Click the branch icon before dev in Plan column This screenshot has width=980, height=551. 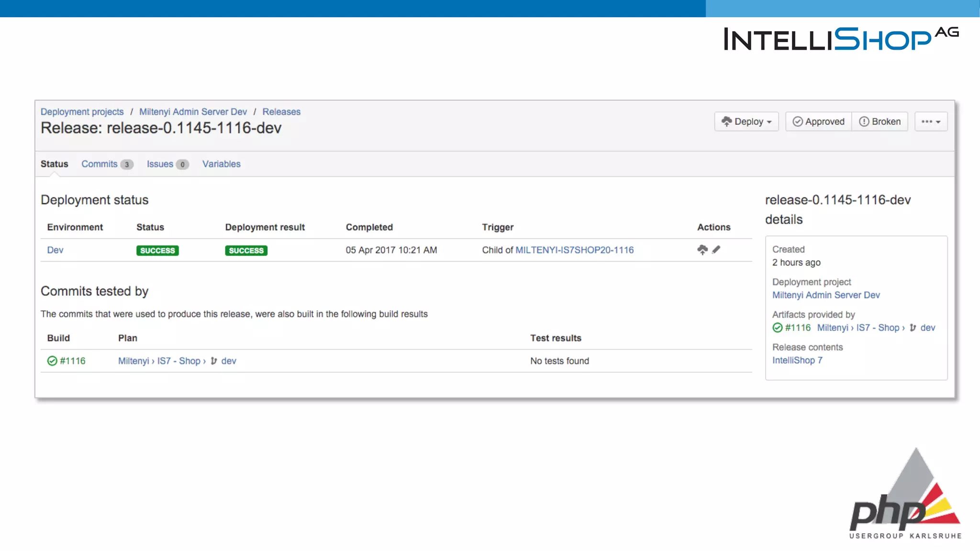[x=213, y=361]
